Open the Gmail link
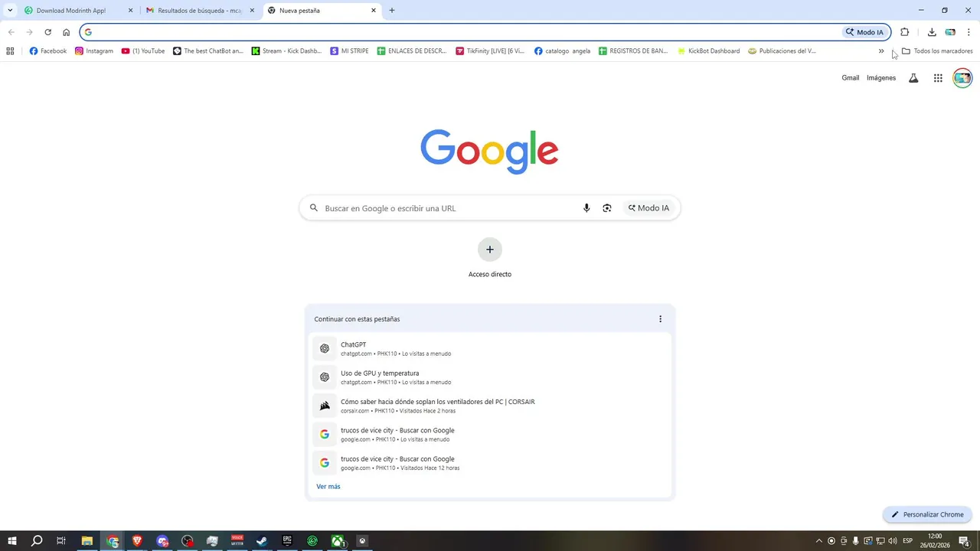Screen dimensions: 980x551 (851, 78)
